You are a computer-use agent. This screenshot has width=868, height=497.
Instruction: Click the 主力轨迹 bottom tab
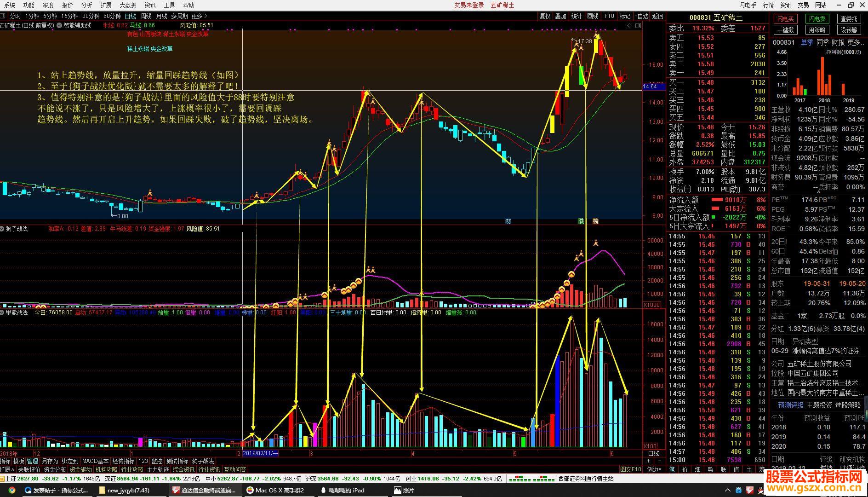158,469
